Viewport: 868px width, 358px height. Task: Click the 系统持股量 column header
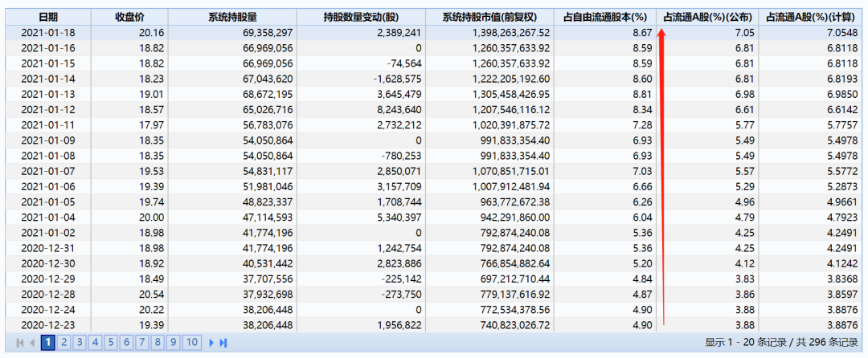pyautogui.click(x=232, y=17)
